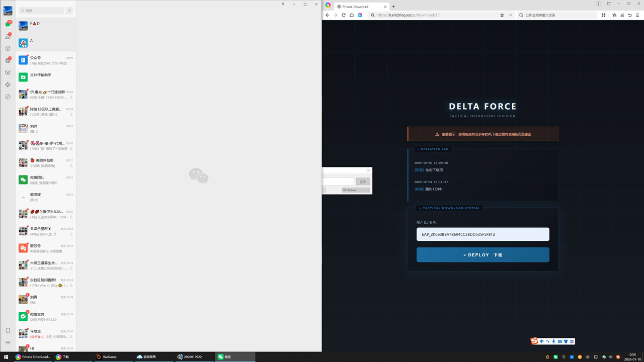The image size is (644, 362).
Task: Open the Top Stories diamond icon in WeChat
Action: coord(8,84)
